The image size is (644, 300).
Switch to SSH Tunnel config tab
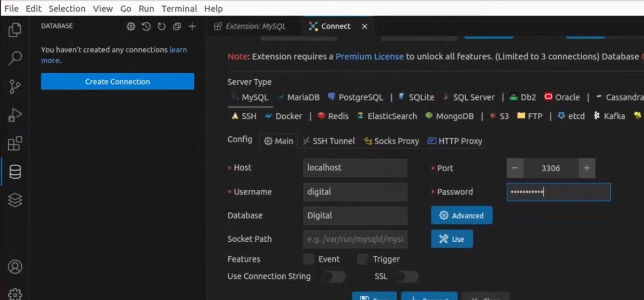tap(329, 141)
